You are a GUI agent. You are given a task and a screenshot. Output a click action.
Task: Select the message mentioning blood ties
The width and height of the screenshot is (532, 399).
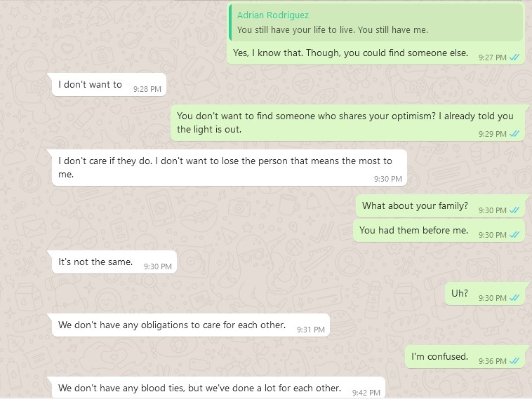[199, 388]
